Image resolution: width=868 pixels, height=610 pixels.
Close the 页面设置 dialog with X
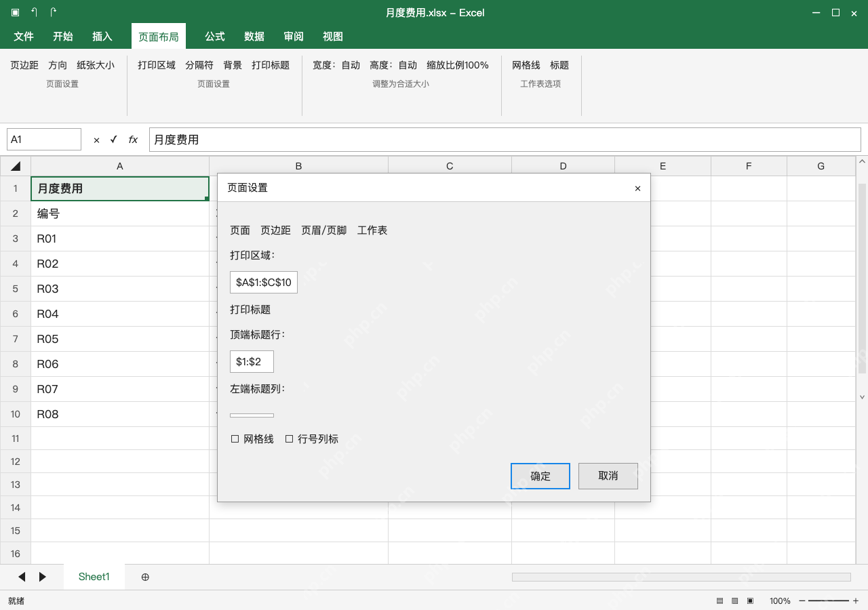coord(637,188)
